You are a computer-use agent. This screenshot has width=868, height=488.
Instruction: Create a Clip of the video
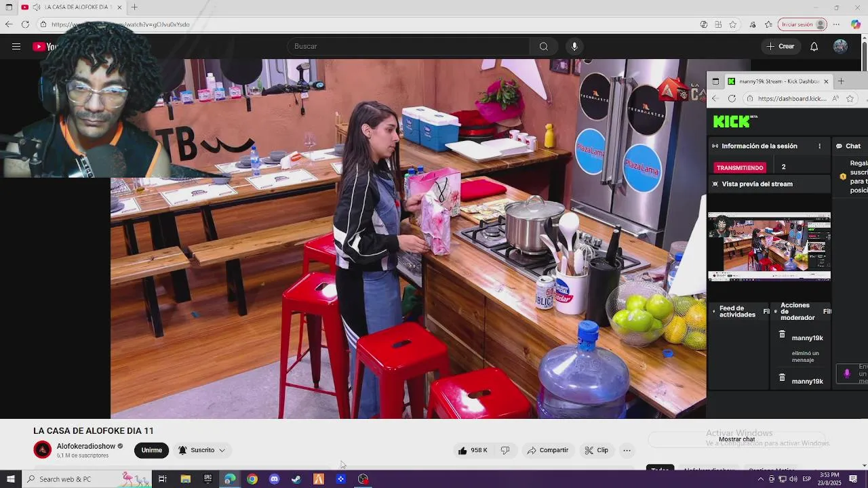597,450
